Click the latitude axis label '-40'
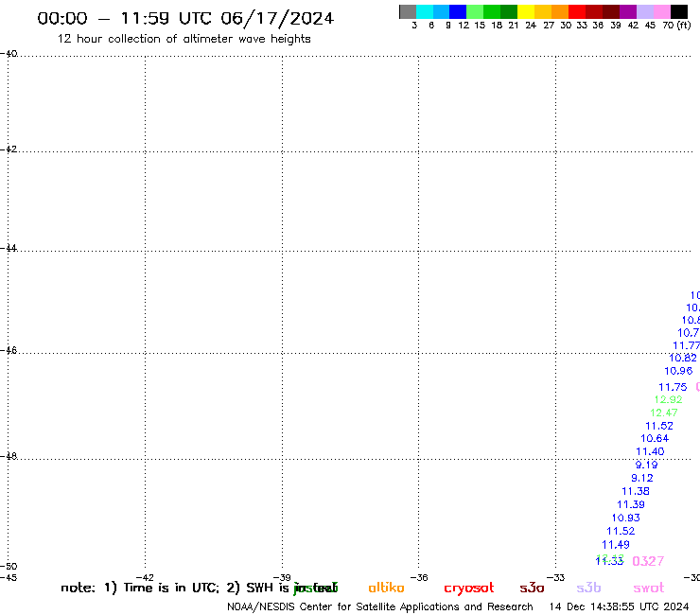 point(9,54)
